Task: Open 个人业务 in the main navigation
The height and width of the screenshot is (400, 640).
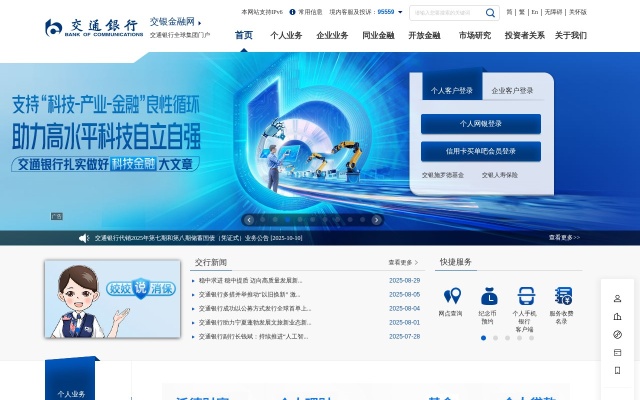Action: click(286, 35)
